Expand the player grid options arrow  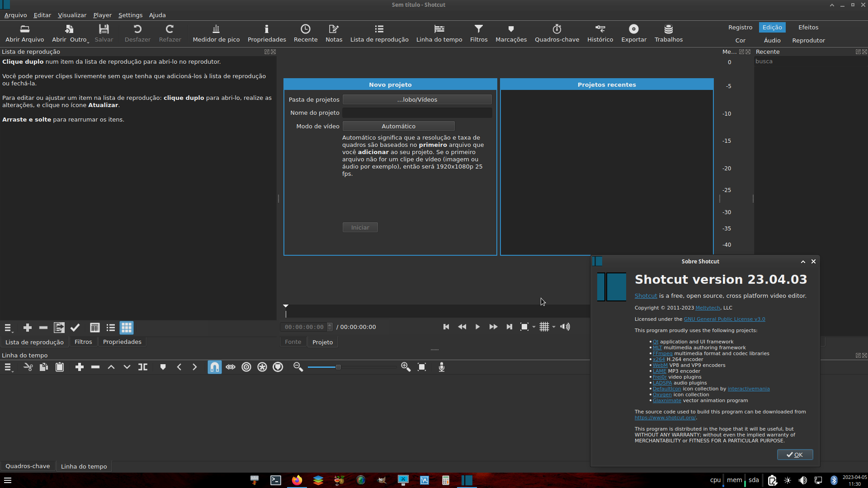(x=554, y=327)
